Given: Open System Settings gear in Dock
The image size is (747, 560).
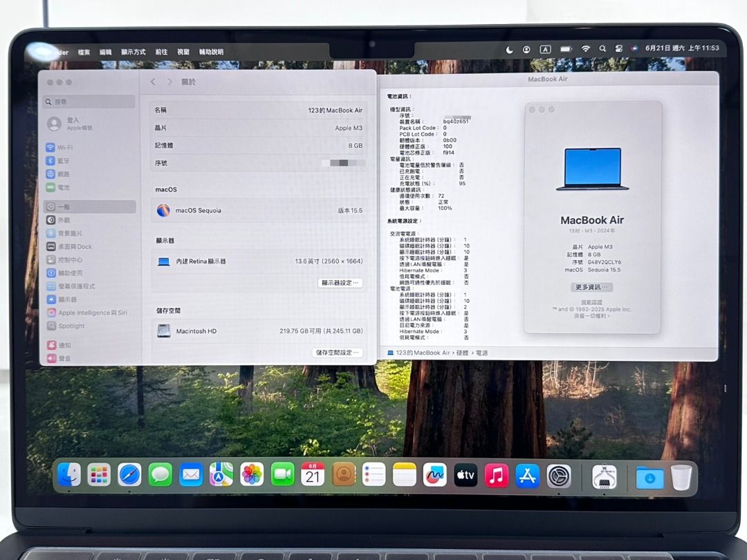Looking at the screenshot, I should (558, 475).
